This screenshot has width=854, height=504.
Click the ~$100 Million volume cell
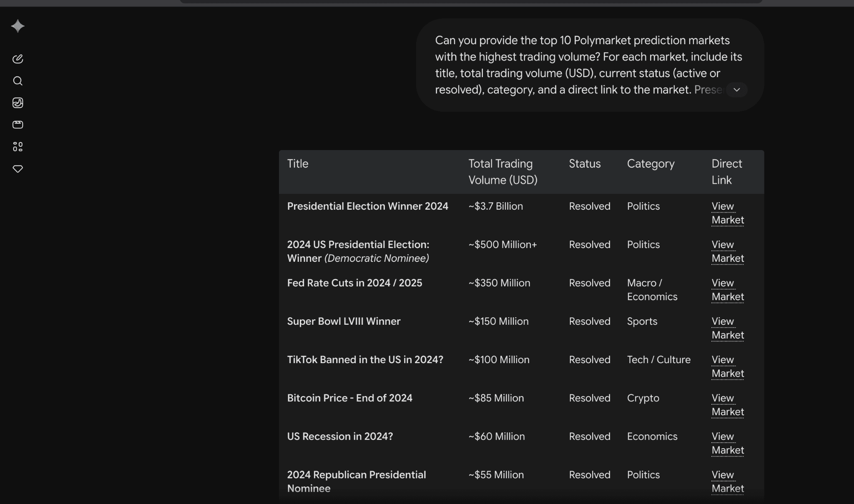[499, 360]
